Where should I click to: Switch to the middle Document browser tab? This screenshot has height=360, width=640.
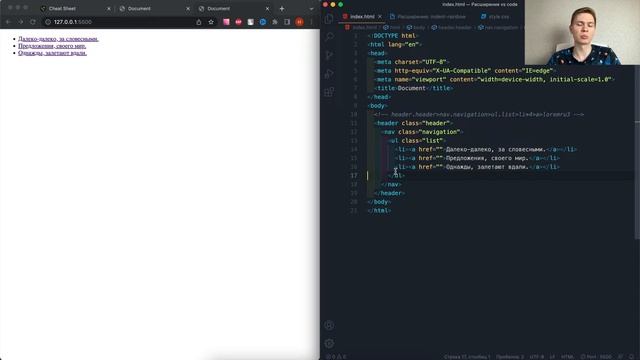pos(155,9)
